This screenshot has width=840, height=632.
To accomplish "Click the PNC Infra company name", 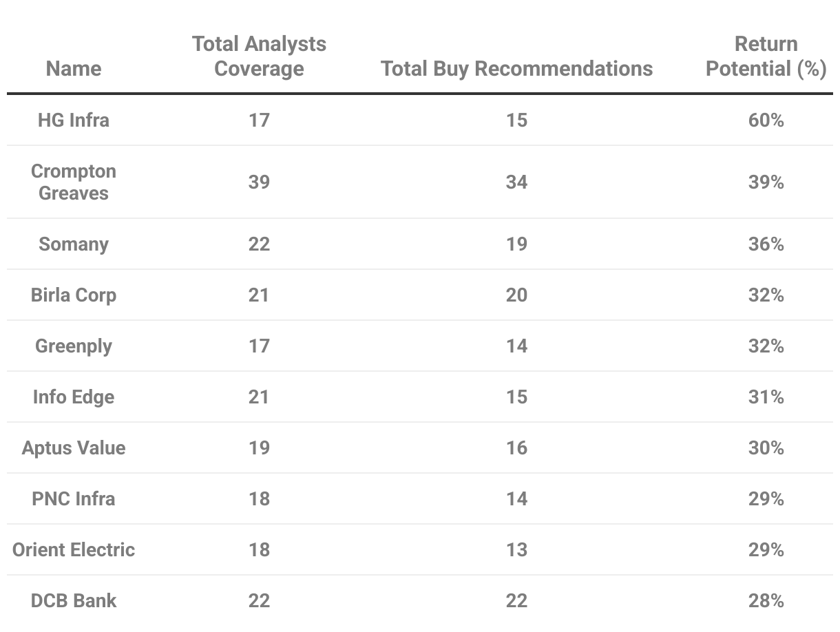I will pyautogui.click(x=74, y=499).
